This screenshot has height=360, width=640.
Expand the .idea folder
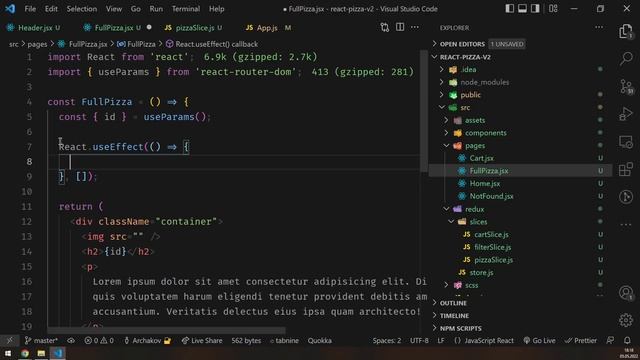(x=469, y=69)
